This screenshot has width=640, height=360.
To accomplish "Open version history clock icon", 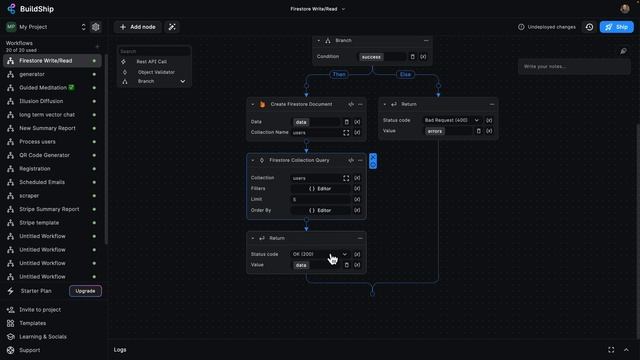I will coord(589,27).
